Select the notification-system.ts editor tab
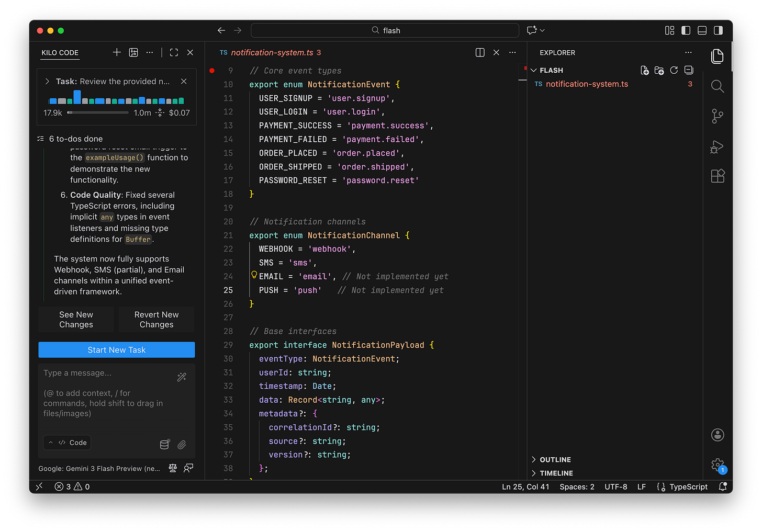The height and width of the screenshot is (532, 762). [271, 52]
